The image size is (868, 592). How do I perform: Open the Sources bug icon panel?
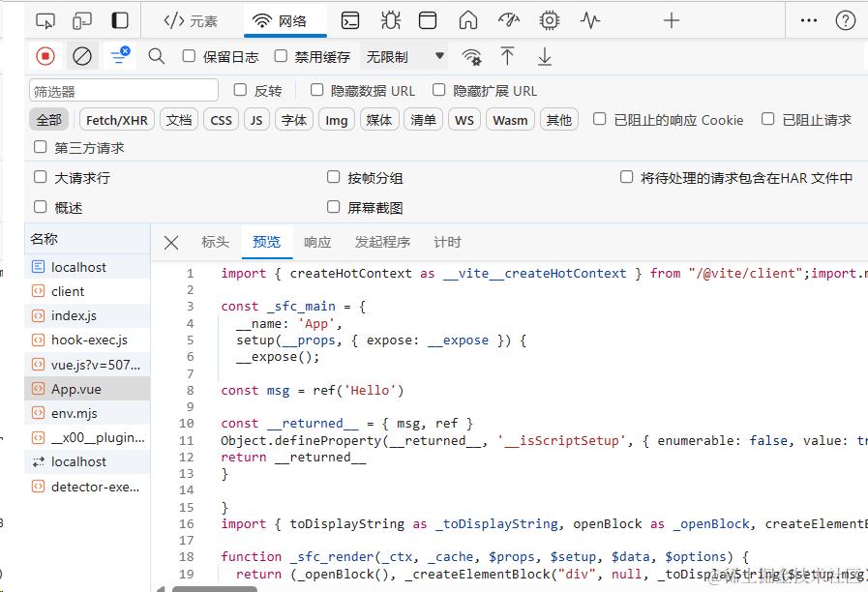pos(390,21)
